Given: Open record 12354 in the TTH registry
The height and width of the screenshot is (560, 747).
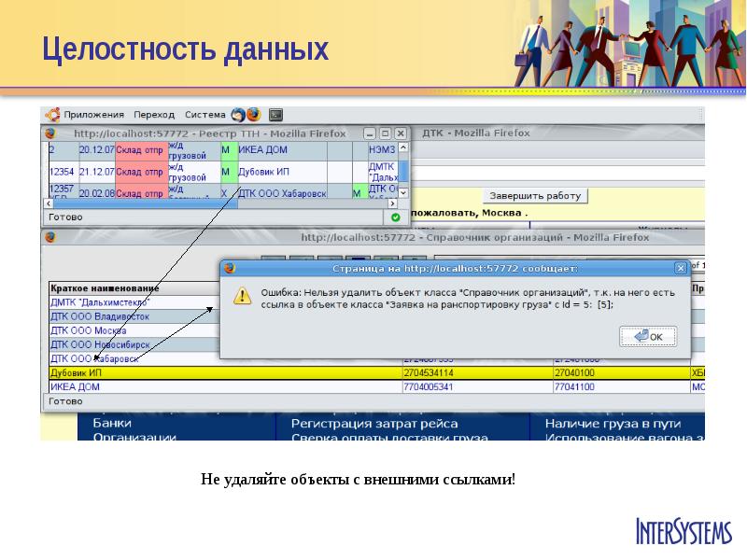Looking at the screenshot, I should point(62,172).
